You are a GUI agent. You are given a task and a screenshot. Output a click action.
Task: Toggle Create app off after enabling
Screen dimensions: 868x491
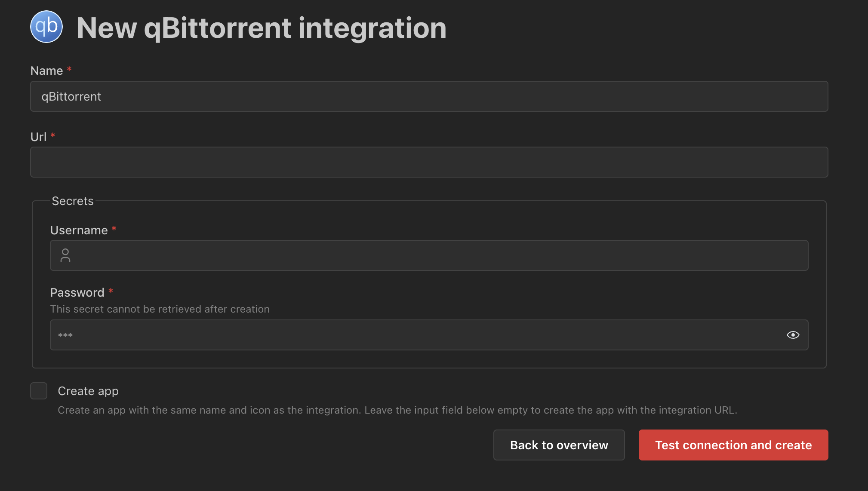pos(38,391)
